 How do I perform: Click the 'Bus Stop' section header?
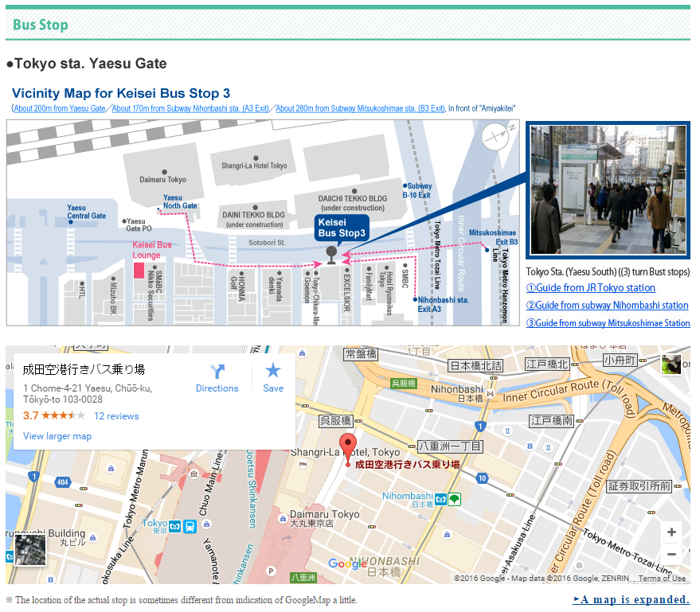tap(41, 25)
